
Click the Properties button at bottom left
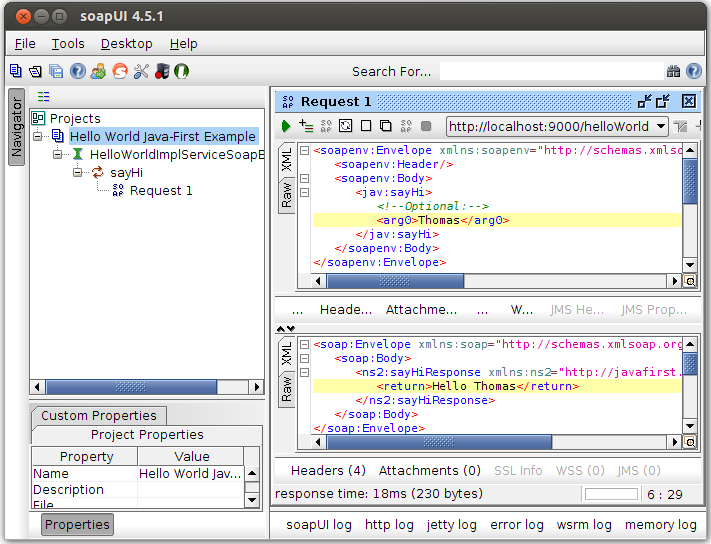77,524
